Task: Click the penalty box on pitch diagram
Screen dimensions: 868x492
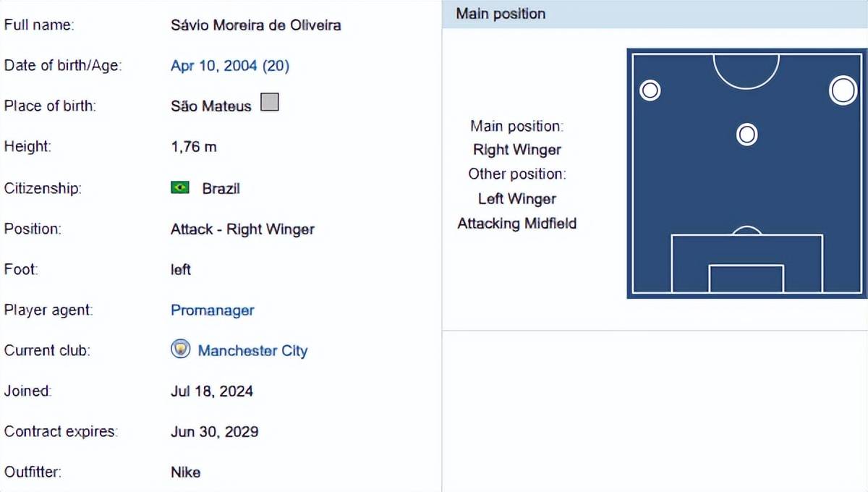Action: click(746, 263)
